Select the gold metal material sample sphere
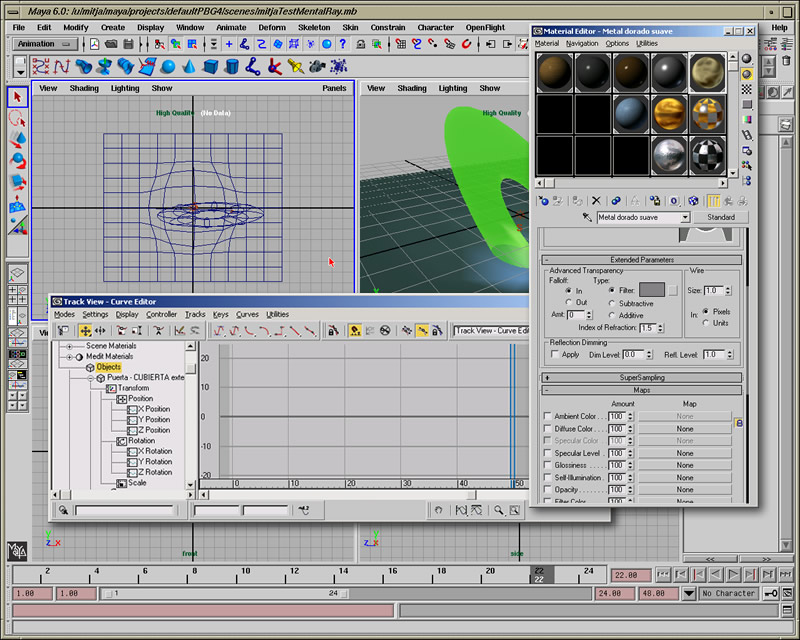The width and height of the screenshot is (800, 640). coord(669,113)
